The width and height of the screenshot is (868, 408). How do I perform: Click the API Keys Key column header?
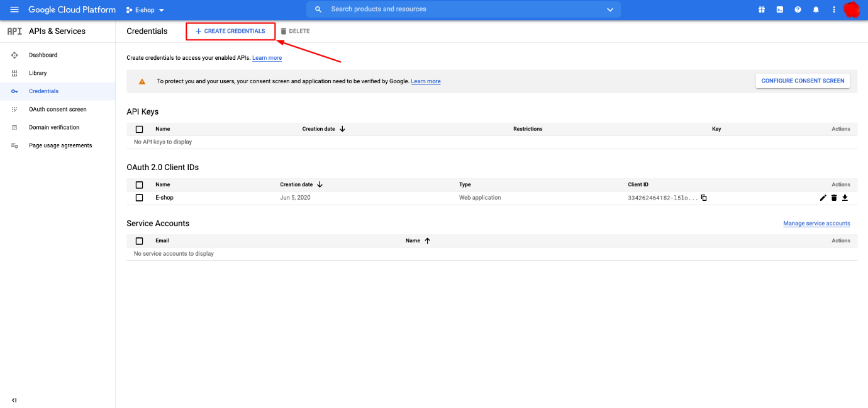[x=716, y=129]
